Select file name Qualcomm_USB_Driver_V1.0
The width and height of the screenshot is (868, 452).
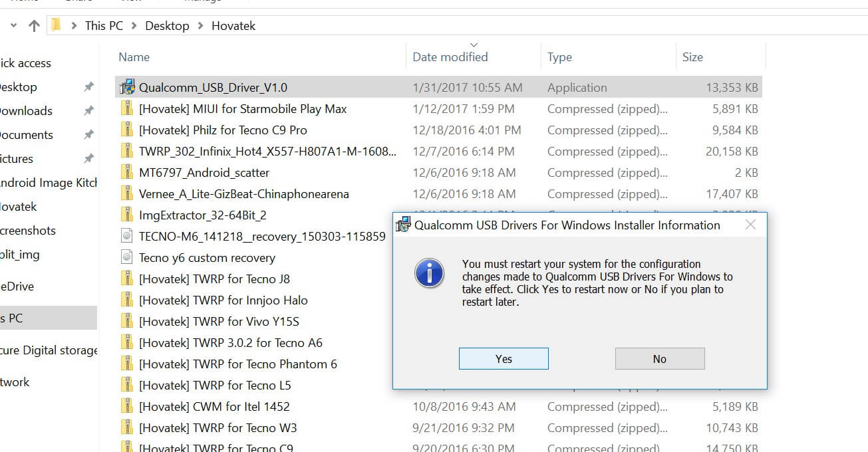213,87
